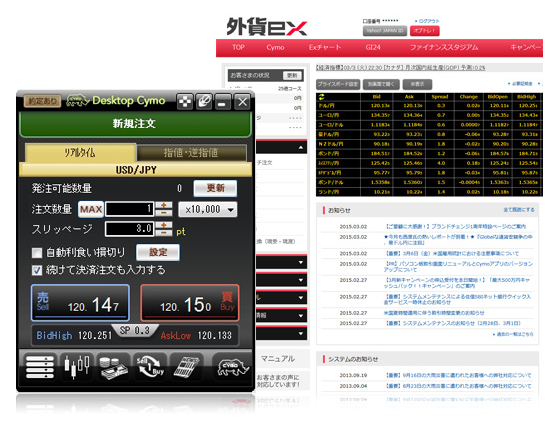
Task: Click the 注文数量 input field
Action: (130, 209)
